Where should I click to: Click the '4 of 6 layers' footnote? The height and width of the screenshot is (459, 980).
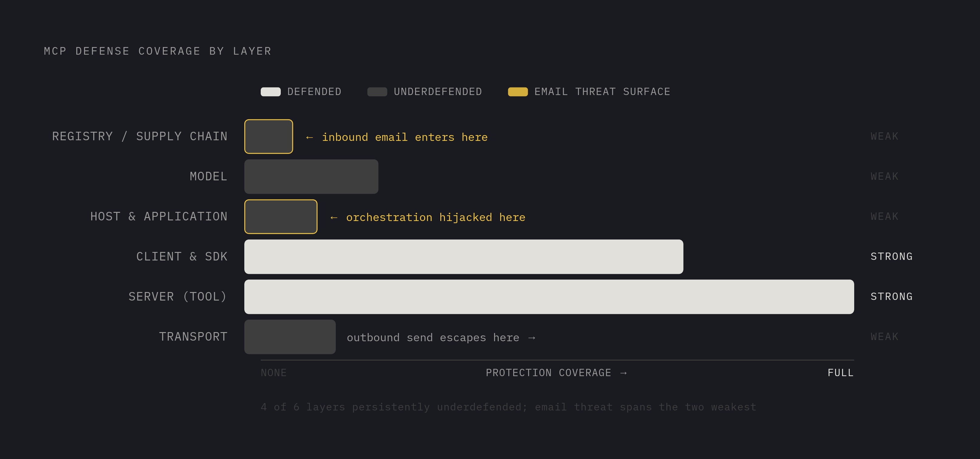tap(508, 407)
